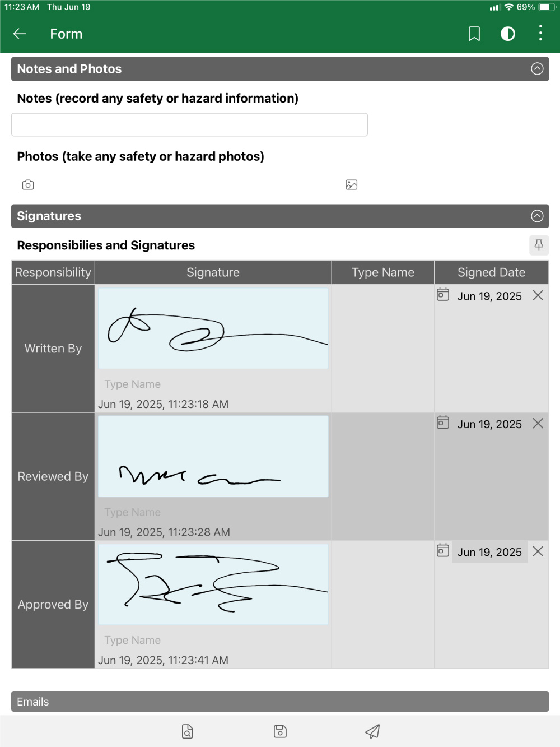This screenshot has width=560, height=747.
Task: Clear the Written By signed date
Action: 538,295
